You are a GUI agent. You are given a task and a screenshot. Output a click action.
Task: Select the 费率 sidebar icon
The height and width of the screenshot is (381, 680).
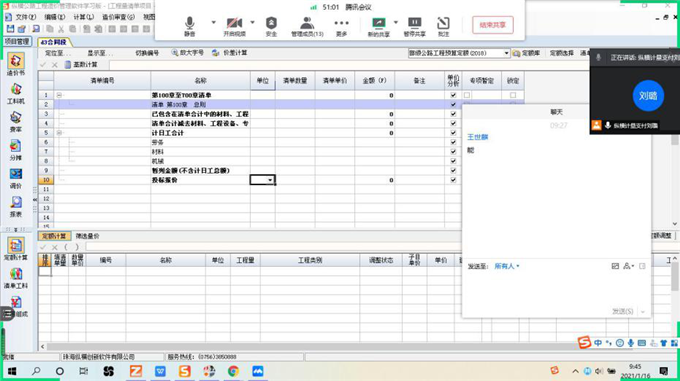pyautogui.click(x=16, y=122)
